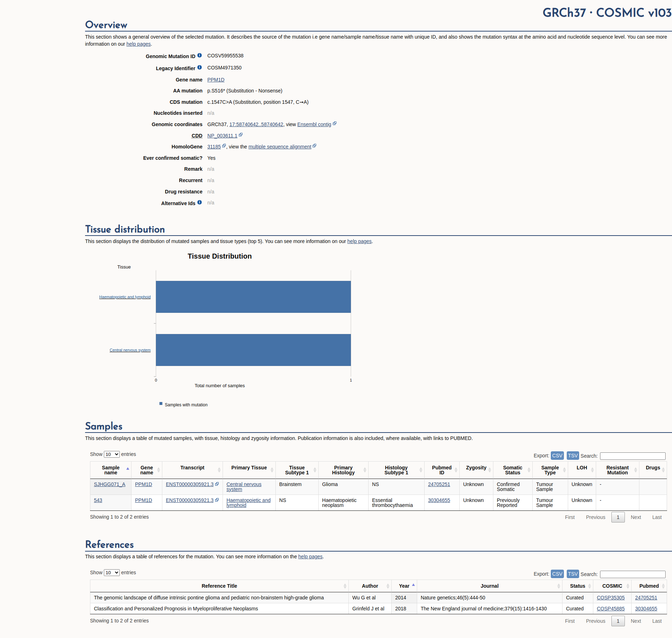This screenshot has height=638, width=672.
Task: Click external icon beside sample 543 transcript
Action: pos(217,499)
